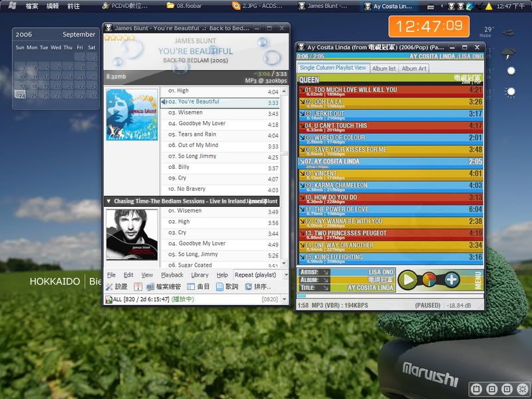The height and width of the screenshot is (399, 532).
Task: Select track '04. Goodbye My Lover' lasting 4:18
Action: click(x=220, y=124)
